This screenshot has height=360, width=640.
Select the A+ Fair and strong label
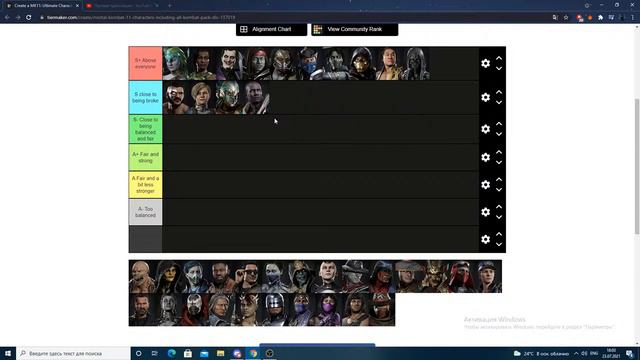pyautogui.click(x=145, y=157)
